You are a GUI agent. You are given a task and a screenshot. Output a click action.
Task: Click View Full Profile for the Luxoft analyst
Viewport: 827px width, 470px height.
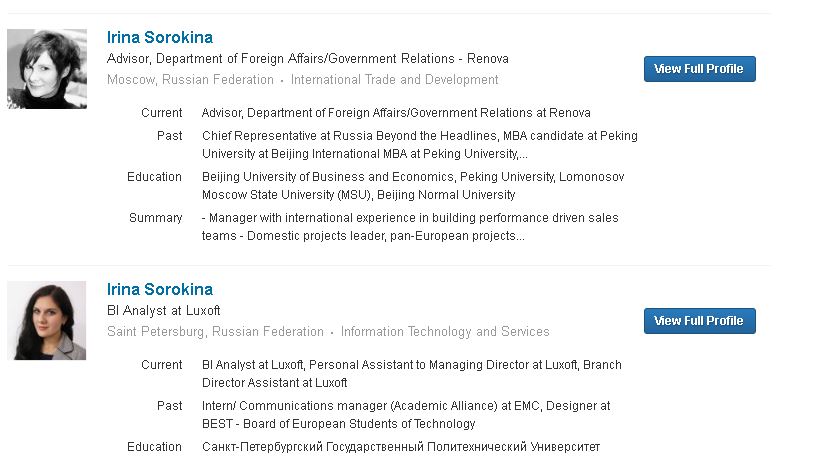click(x=699, y=321)
